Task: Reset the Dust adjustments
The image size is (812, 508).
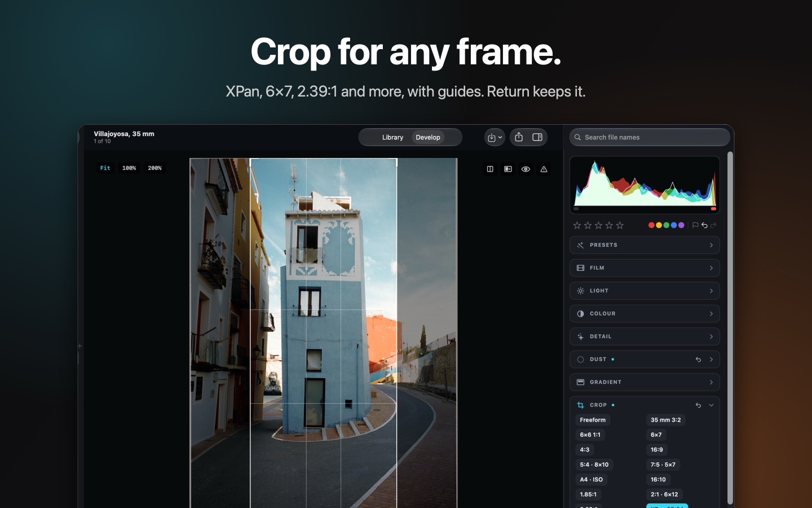Action: coord(698,360)
